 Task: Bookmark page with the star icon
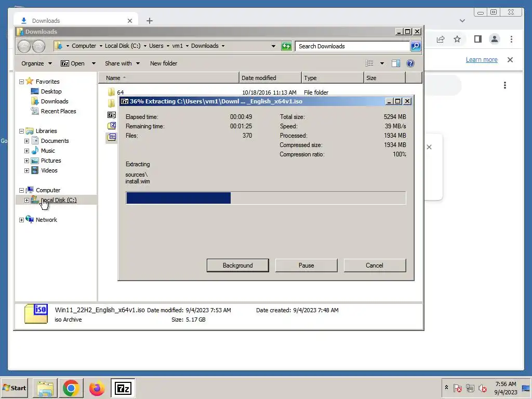coord(457,39)
